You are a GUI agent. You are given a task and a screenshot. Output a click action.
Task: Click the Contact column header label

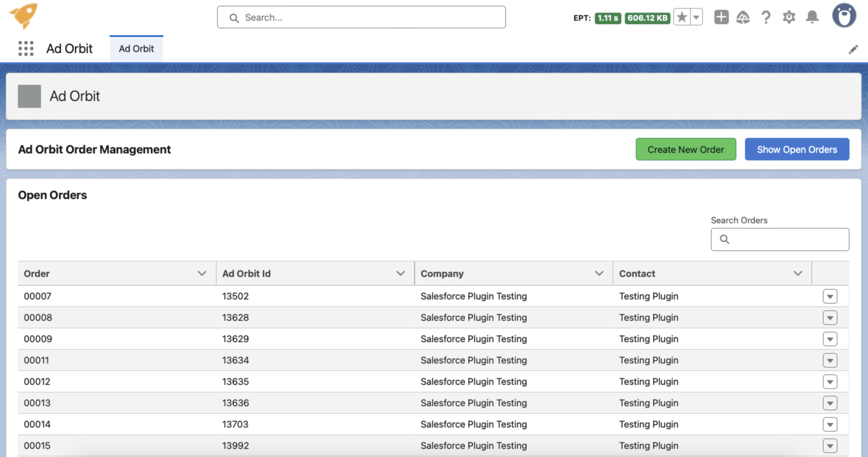pos(637,273)
